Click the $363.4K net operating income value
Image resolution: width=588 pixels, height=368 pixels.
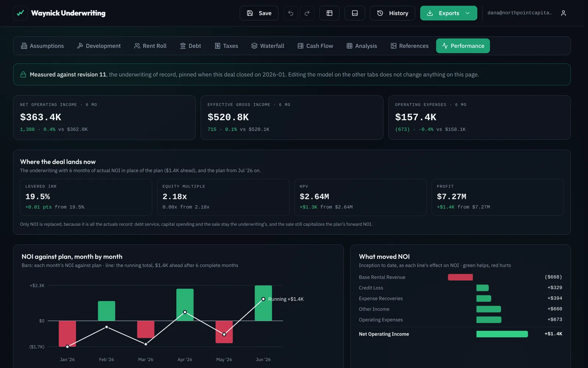(x=40, y=117)
